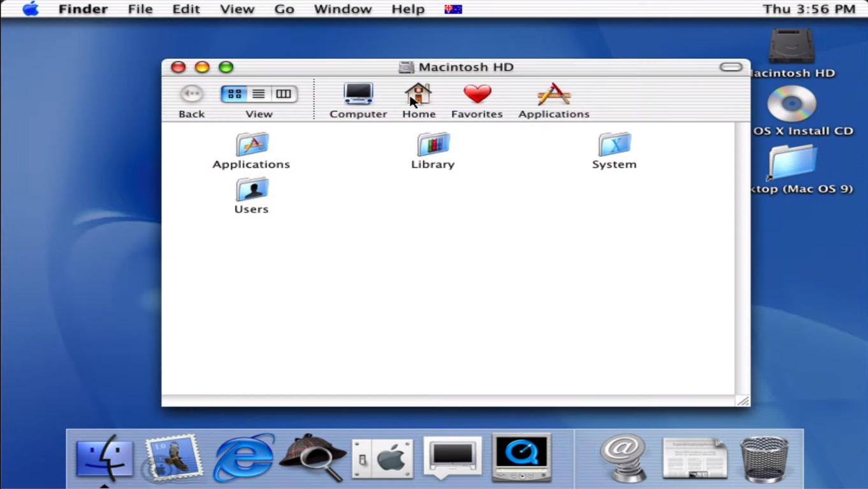Go back with the Back button
This screenshot has height=489, width=868.
point(191,101)
